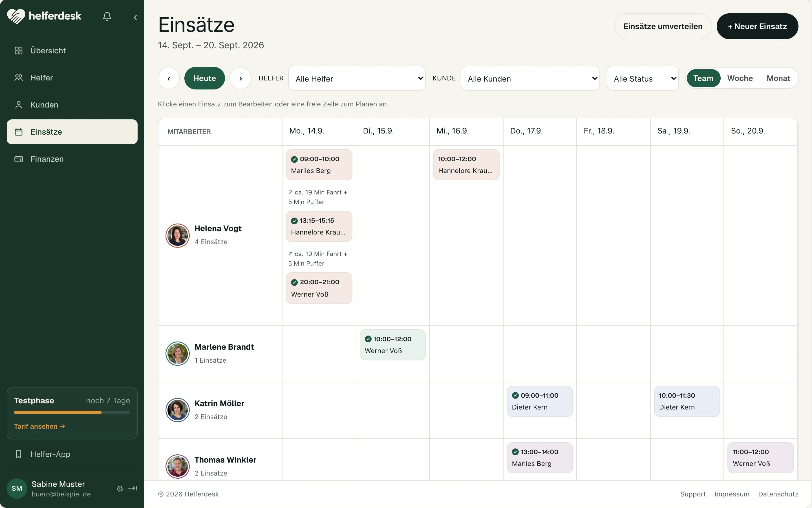The image size is (812, 508).
Task: Open the 11:00–12:00 Werner Voß Sunday shift
Action: (x=760, y=457)
